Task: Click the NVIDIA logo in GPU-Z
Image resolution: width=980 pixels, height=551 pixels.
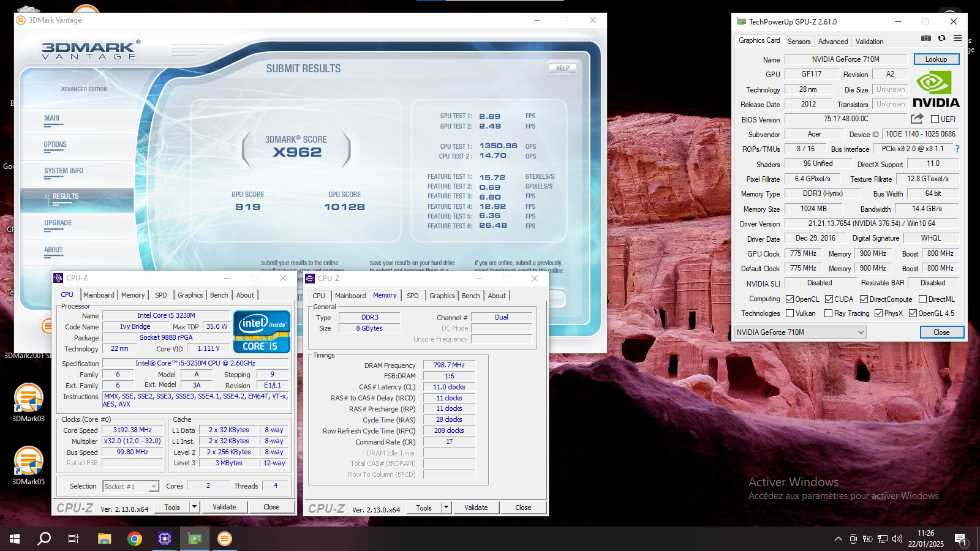Action: click(936, 90)
